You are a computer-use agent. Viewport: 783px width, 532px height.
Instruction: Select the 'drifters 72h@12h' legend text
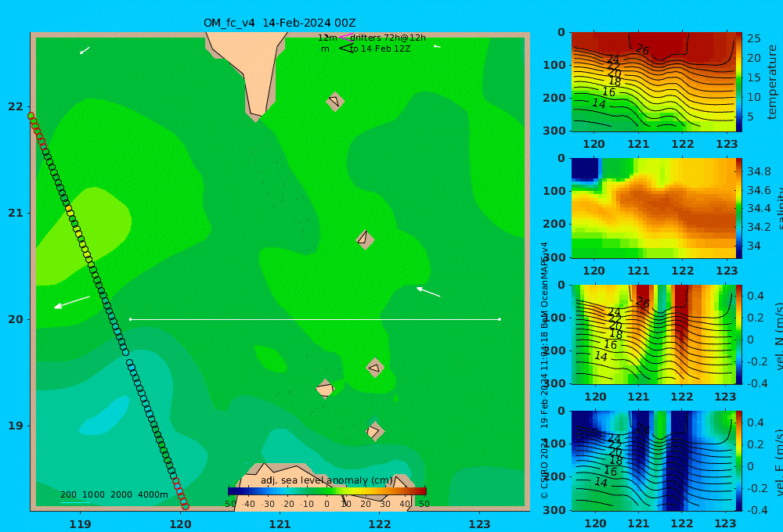[x=388, y=38]
